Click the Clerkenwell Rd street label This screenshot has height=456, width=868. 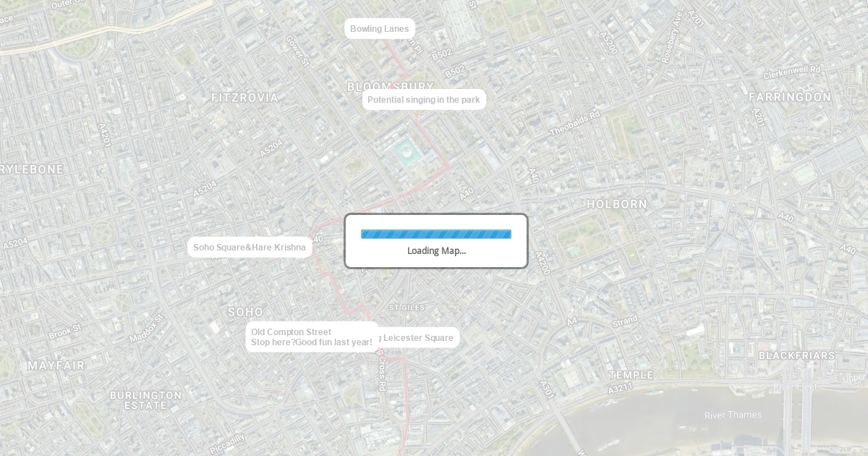(x=792, y=72)
